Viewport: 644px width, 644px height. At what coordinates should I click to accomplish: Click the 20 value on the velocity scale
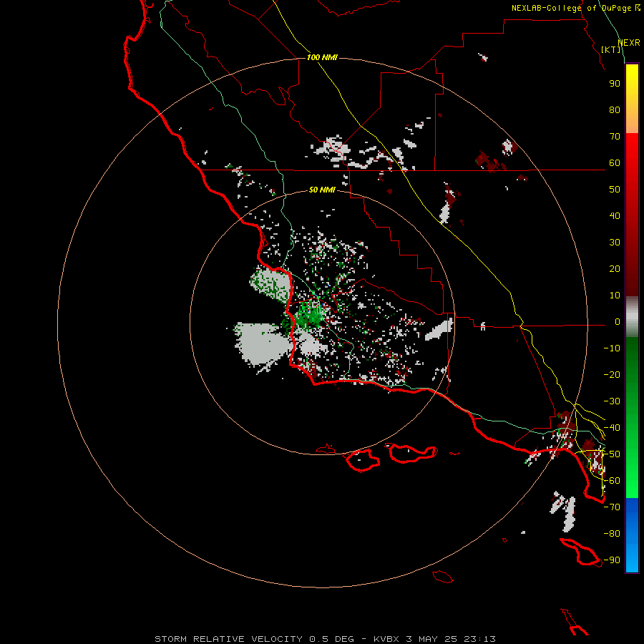point(615,269)
